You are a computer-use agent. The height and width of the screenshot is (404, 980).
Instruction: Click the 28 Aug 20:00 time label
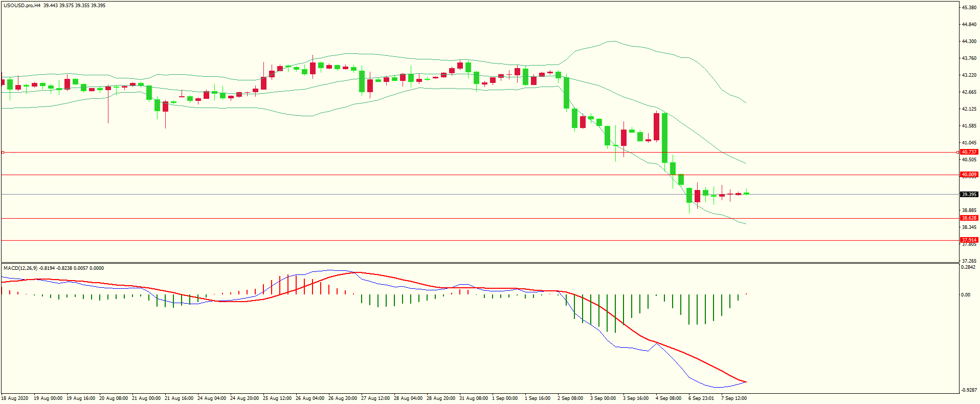[x=441, y=398]
